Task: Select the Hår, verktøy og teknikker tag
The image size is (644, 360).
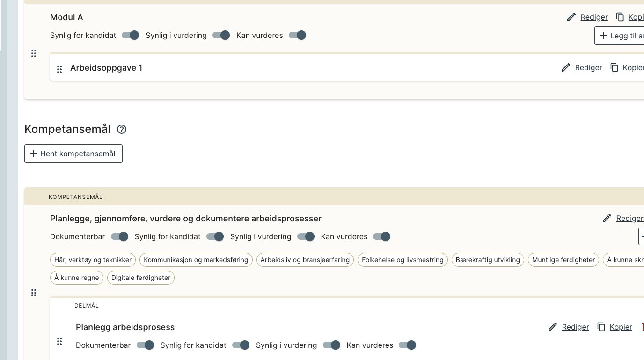Action: coord(93,260)
